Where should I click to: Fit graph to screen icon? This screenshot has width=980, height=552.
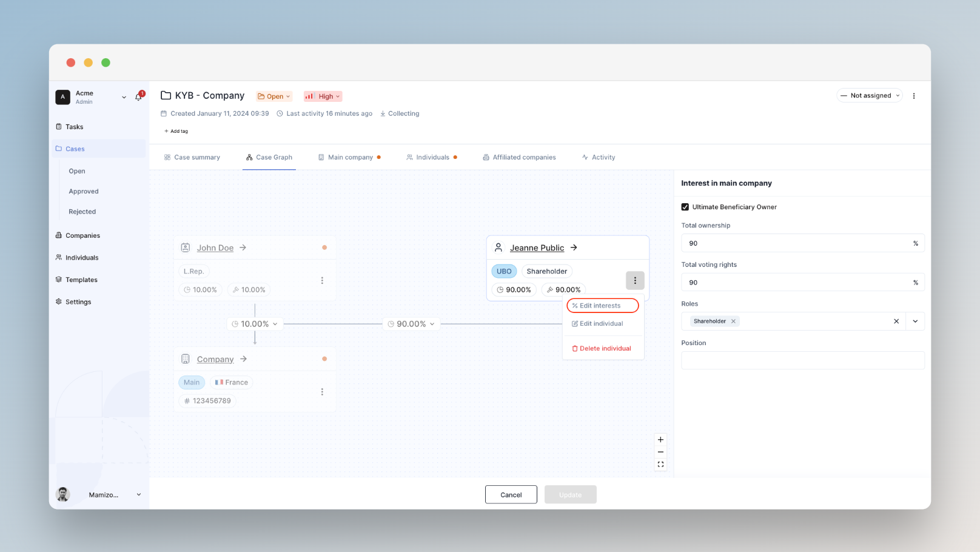pyautogui.click(x=660, y=465)
